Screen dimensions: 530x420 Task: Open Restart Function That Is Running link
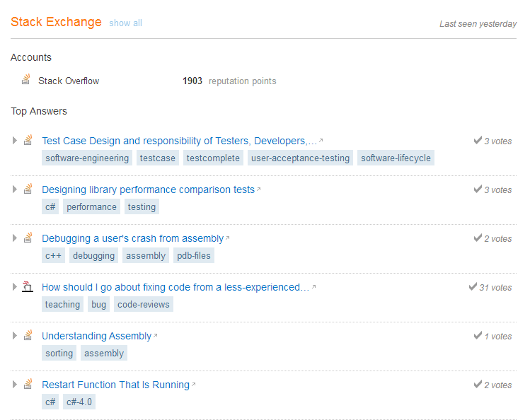coord(115,385)
